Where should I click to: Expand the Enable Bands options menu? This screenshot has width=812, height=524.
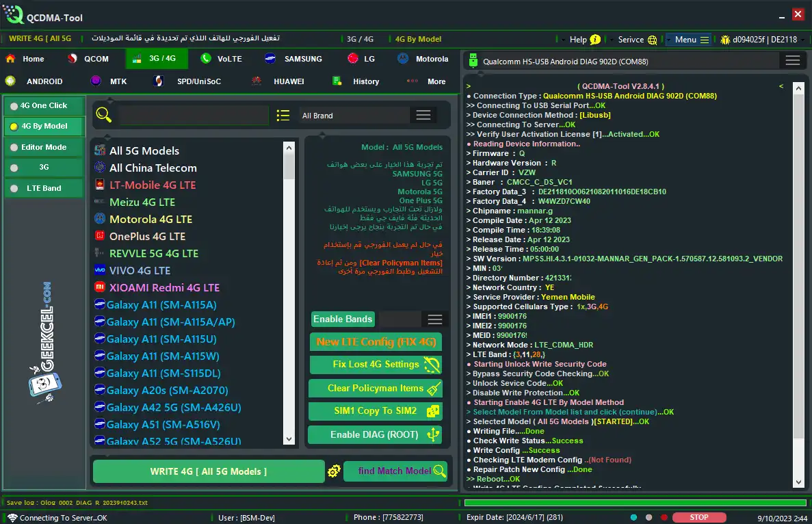coord(434,319)
